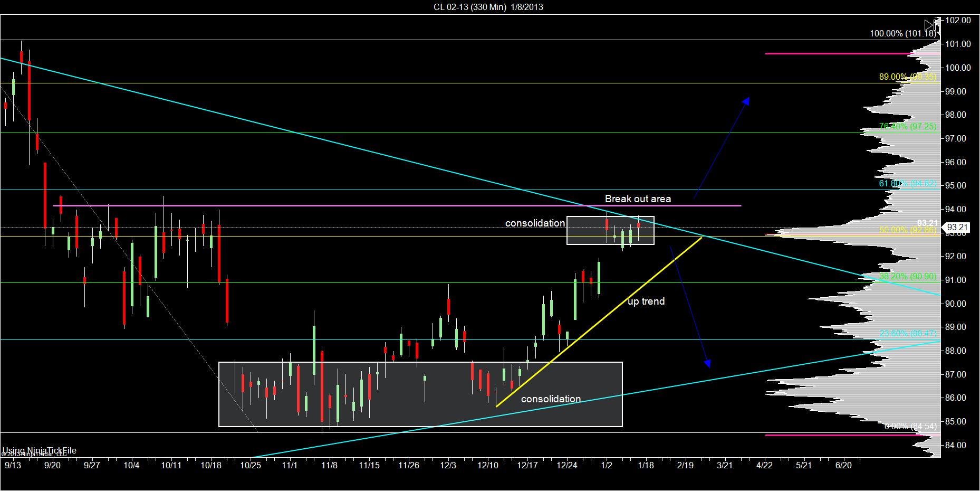Image resolution: width=980 pixels, height=491 pixels.
Task: Select the 89.00% (99.35) Fibonacci label
Action: [x=908, y=77]
